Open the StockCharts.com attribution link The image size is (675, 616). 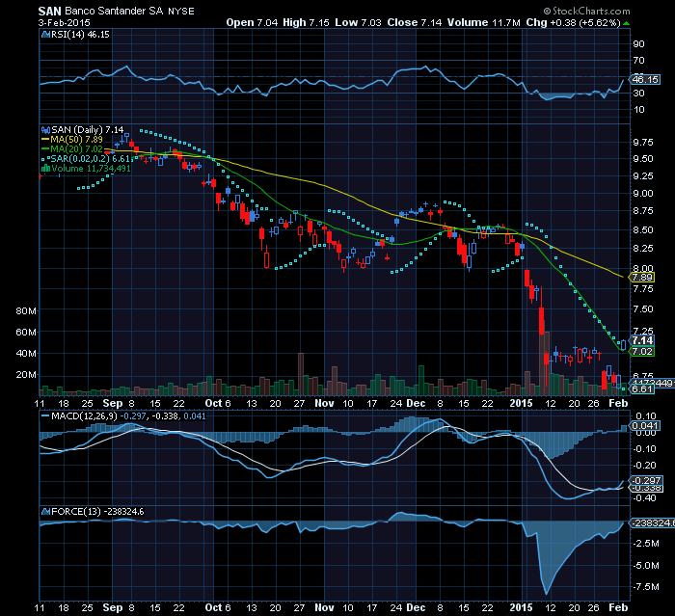pyautogui.click(x=586, y=11)
